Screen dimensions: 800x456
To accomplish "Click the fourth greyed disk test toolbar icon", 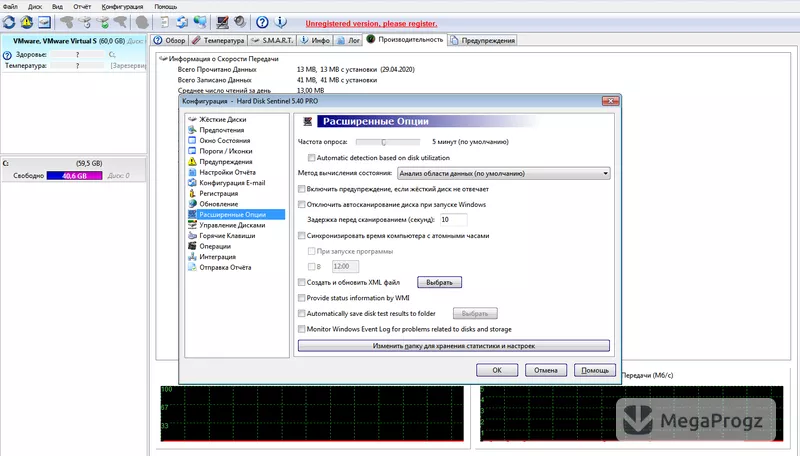I will (120, 22).
